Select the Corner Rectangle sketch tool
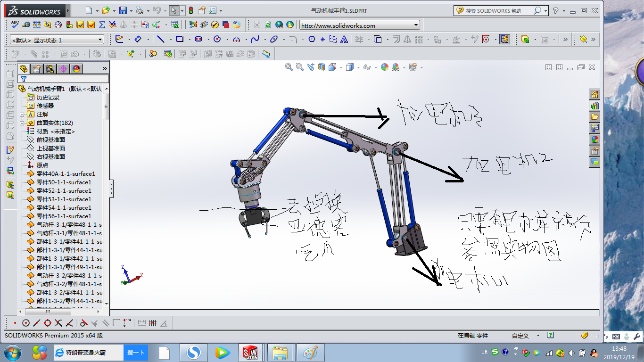Screen dimensions: 644x362 point(180,40)
